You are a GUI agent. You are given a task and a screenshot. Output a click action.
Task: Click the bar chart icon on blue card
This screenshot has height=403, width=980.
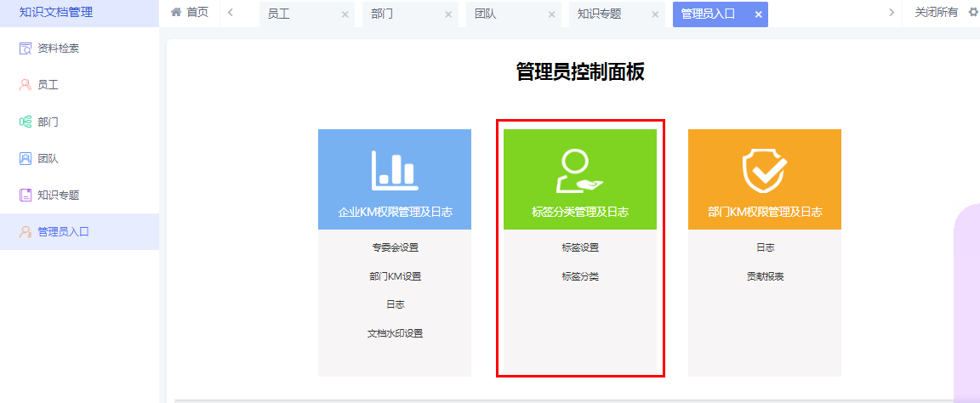[x=394, y=169]
